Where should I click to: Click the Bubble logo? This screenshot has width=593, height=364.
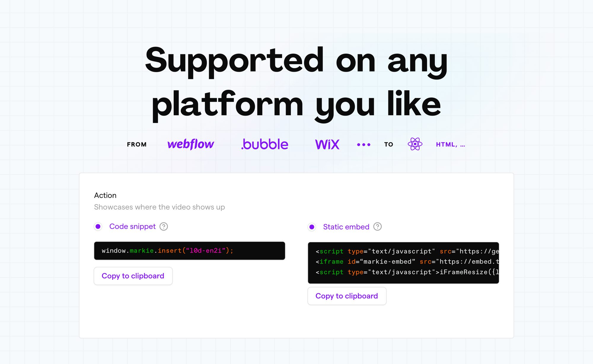click(x=264, y=144)
